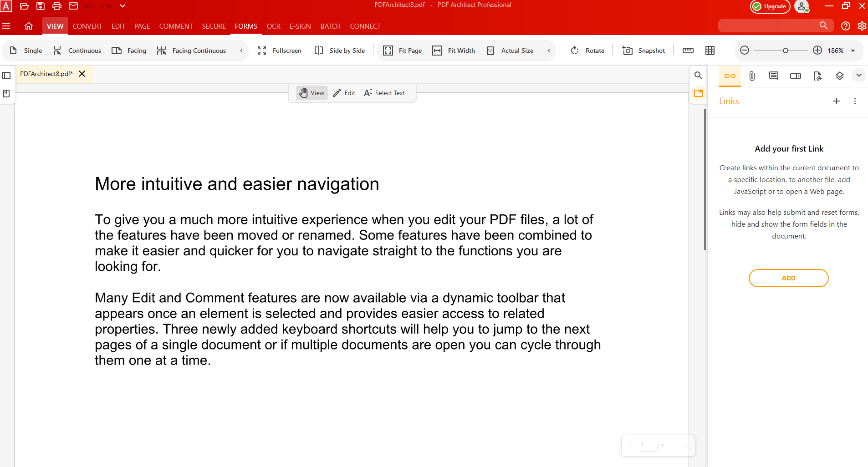Switch to the CONVERT tab
This screenshot has width=868, height=467.
[87, 26]
